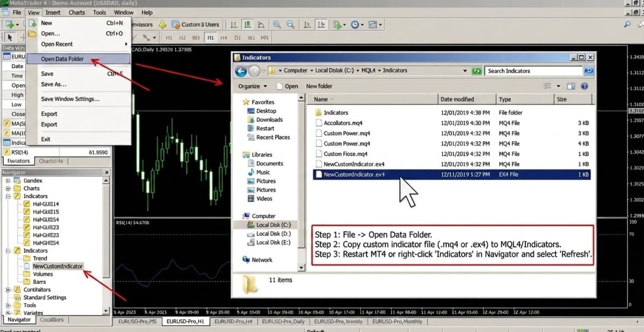Expand the Gendex node in Navigator

9,181
